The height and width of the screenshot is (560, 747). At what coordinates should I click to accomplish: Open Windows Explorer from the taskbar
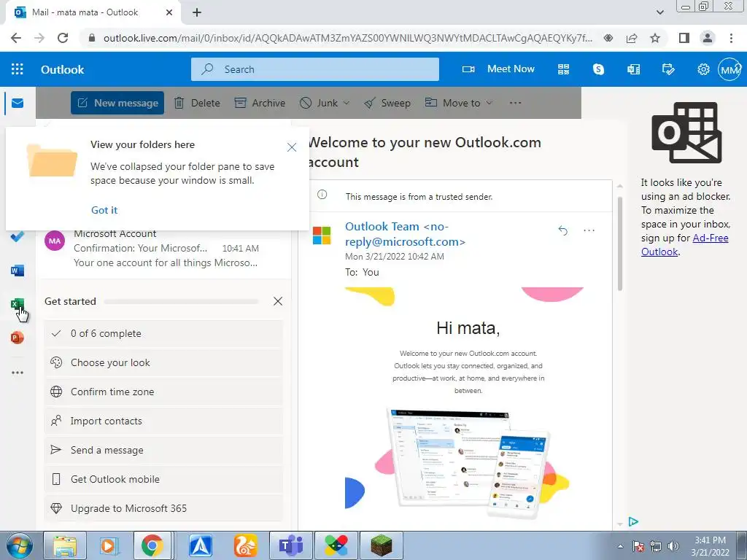[65, 545]
